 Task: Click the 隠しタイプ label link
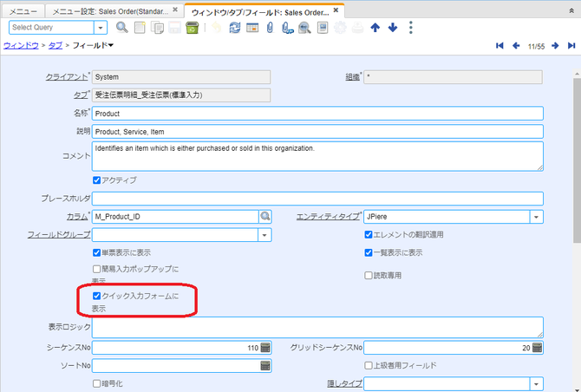point(344,384)
